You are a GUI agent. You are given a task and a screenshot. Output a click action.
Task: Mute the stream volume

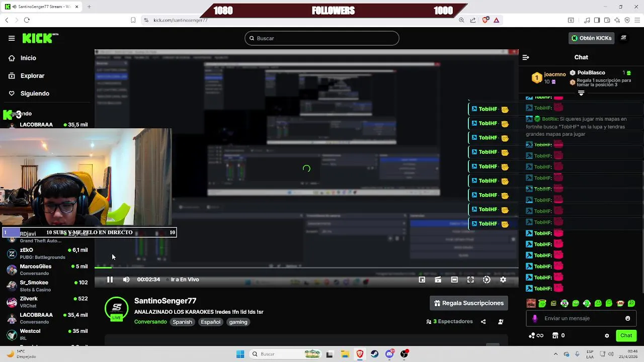click(x=126, y=280)
